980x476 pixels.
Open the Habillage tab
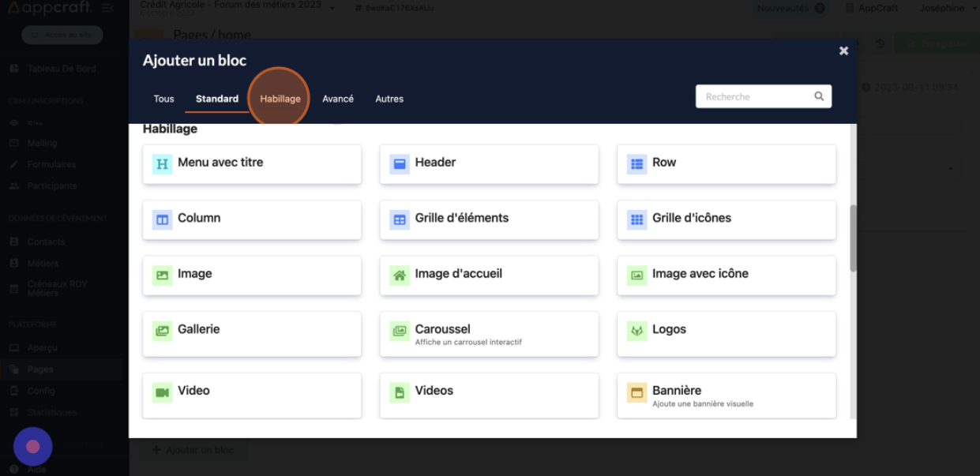pyautogui.click(x=280, y=99)
